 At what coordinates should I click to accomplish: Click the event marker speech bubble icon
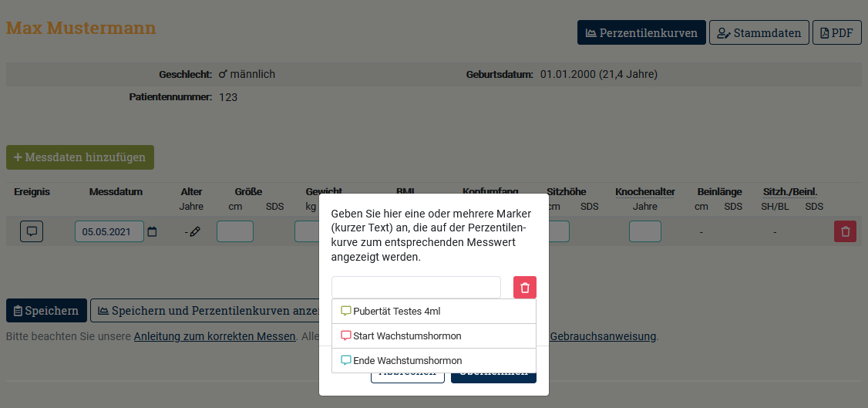32,231
